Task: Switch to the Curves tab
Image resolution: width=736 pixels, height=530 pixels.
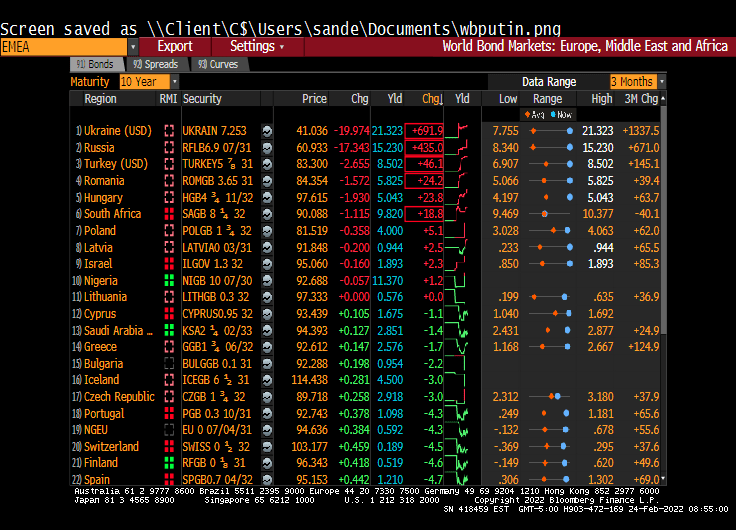Action: click(218, 65)
